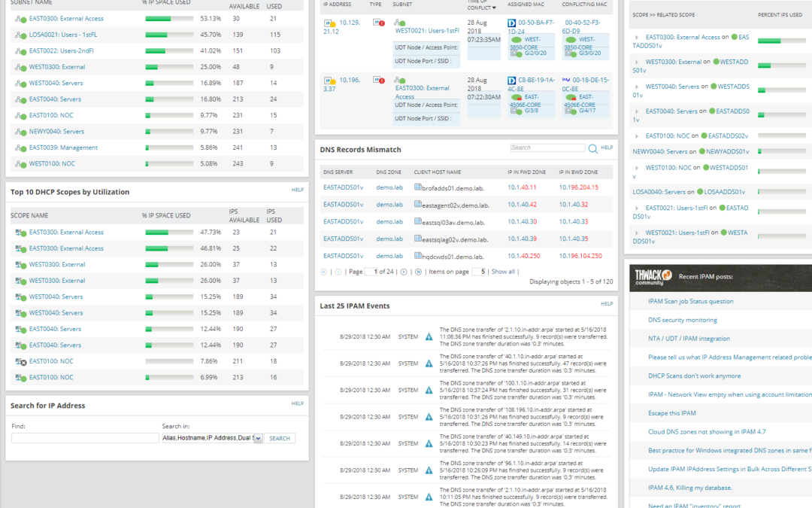Go to first page of DNS mismatch records
The width and height of the screenshot is (812, 508).
tap(323, 272)
